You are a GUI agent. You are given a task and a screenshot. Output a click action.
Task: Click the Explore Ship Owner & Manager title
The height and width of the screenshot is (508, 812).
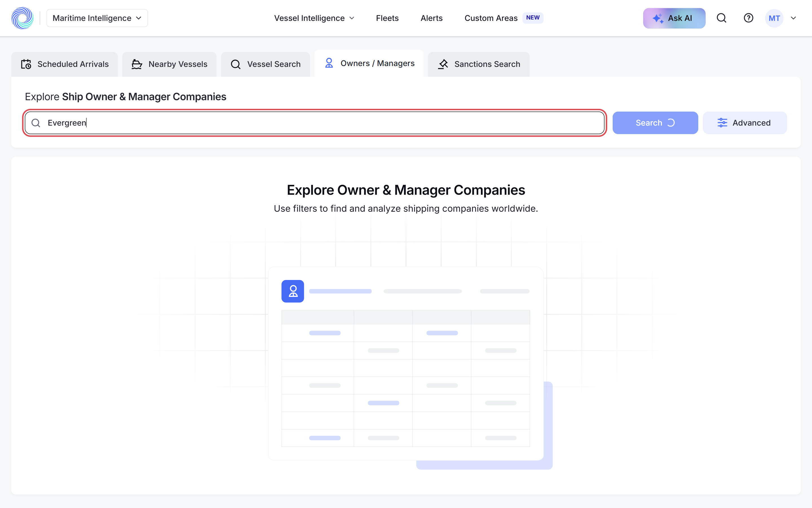tap(125, 97)
